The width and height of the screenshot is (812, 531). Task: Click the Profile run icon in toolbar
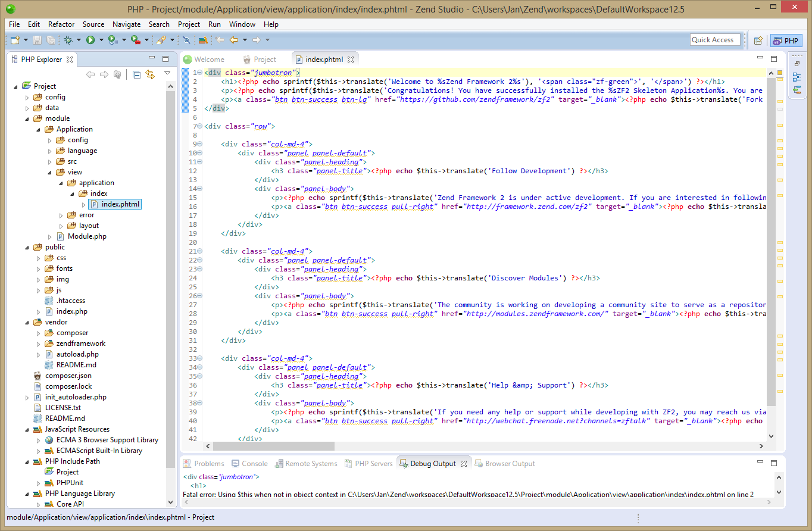(x=113, y=40)
